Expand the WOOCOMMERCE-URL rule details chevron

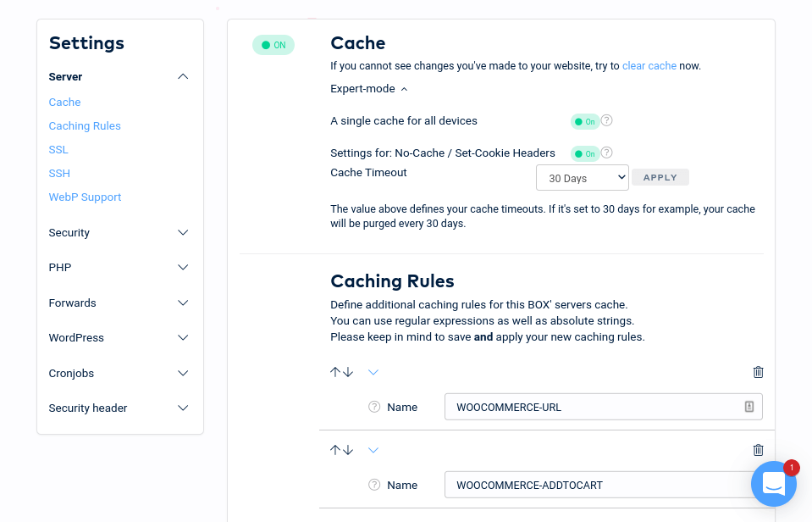373,372
